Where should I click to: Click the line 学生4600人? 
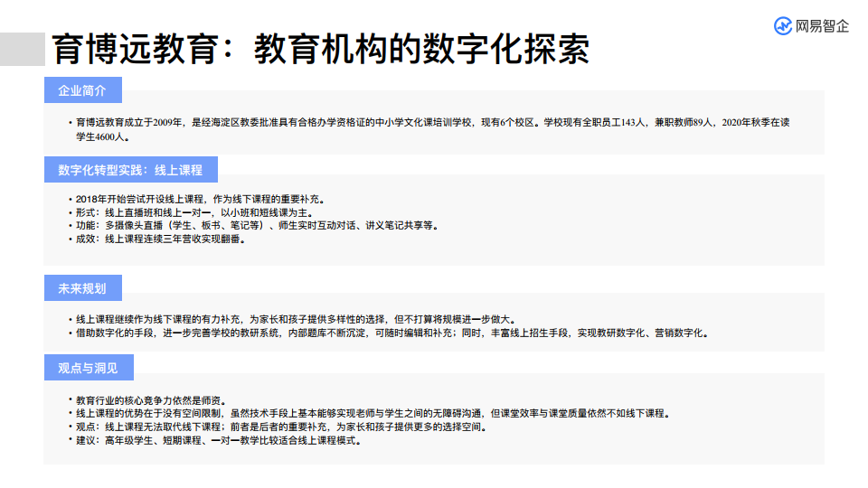pyautogui.click(x=102, y=137)
